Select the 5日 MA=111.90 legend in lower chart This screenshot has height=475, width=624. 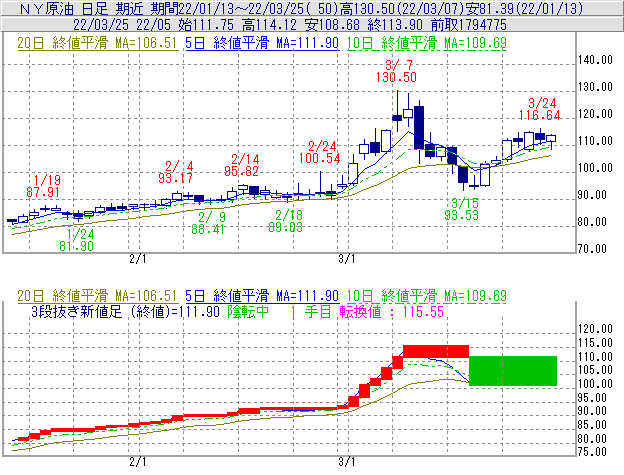pyautogui.click(x=262, y=296)
